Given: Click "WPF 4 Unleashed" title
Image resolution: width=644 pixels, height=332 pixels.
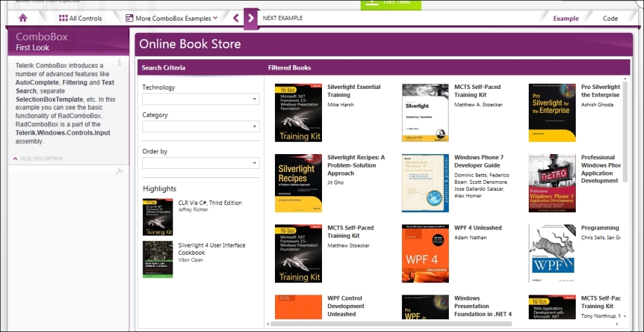Looking at the screenshot, I should 478,228.
